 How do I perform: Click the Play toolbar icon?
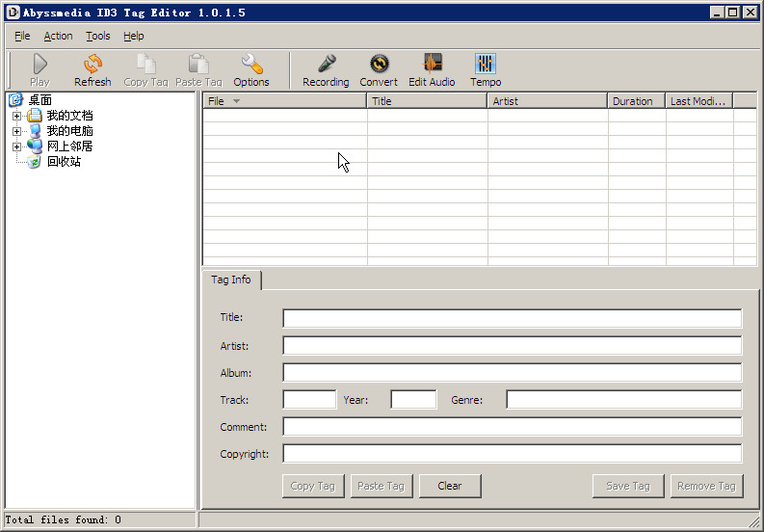point(40,64)
